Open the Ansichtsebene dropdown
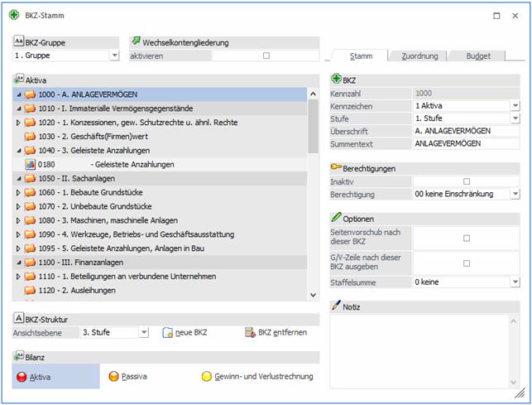The width and height of the screenshot is (532, 405). click(143, 332)
